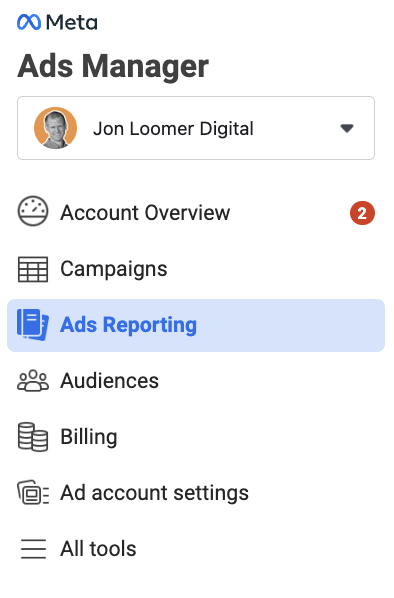This screenshot has height=598, width=394.
Task: Click the All tools hamburger icon
Action: pyautogui.click(x=33, y=549)
